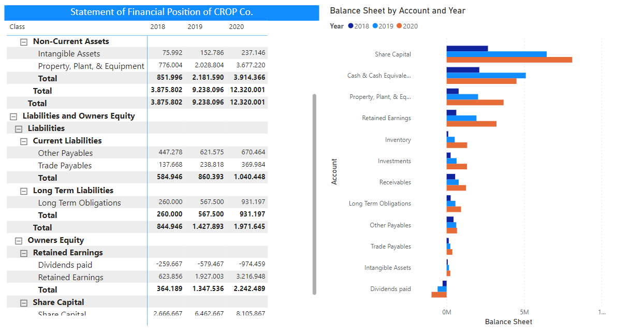Collapse the Liabilities group
This screenshot has height=334, width=644.
point(19,128)
